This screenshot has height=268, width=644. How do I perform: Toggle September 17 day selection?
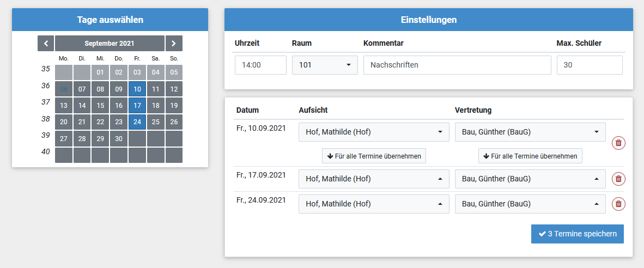coord(137,106)
